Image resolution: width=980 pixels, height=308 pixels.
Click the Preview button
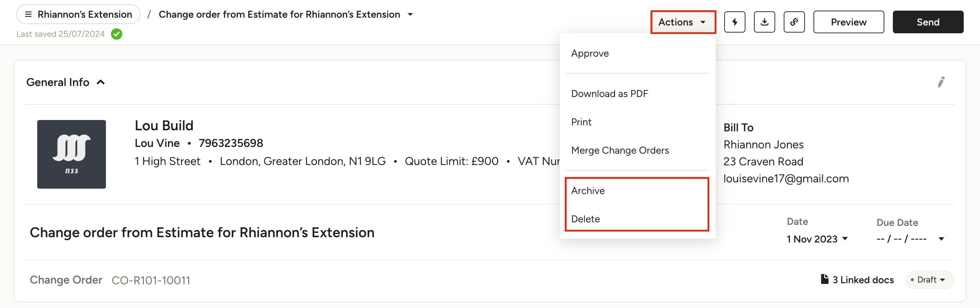pos(848,22)
